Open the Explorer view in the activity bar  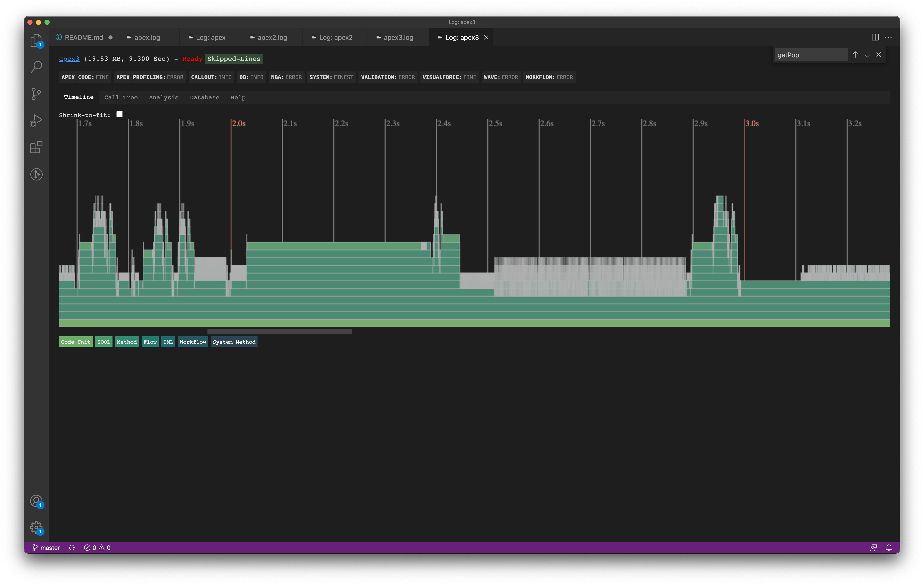36,40
